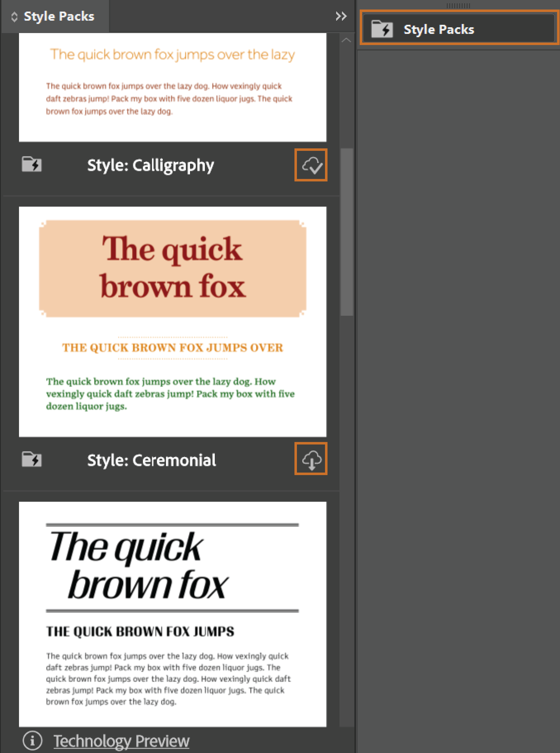The image size is (560, 753).
Task: Click the downloaded cloud-check icon on Calligraphy
Action: tap(311, 165)
